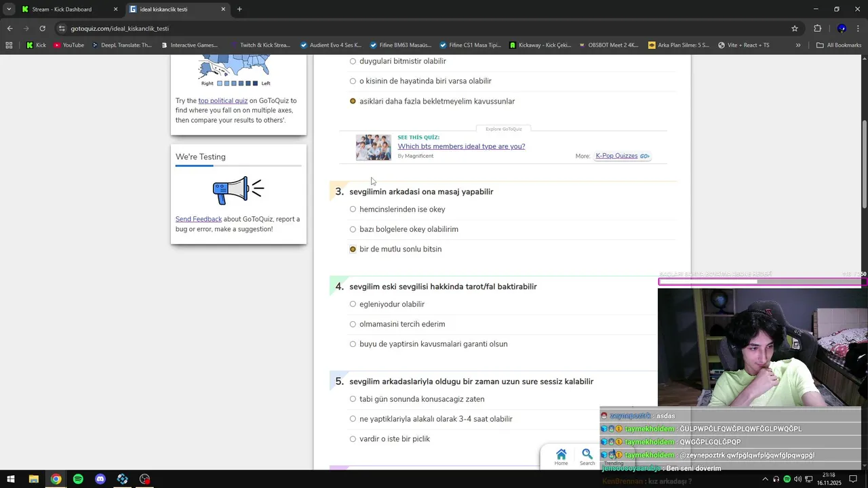
Task: Select 'duygulari bitmistir olabilir' option
Action: point(353,61)
